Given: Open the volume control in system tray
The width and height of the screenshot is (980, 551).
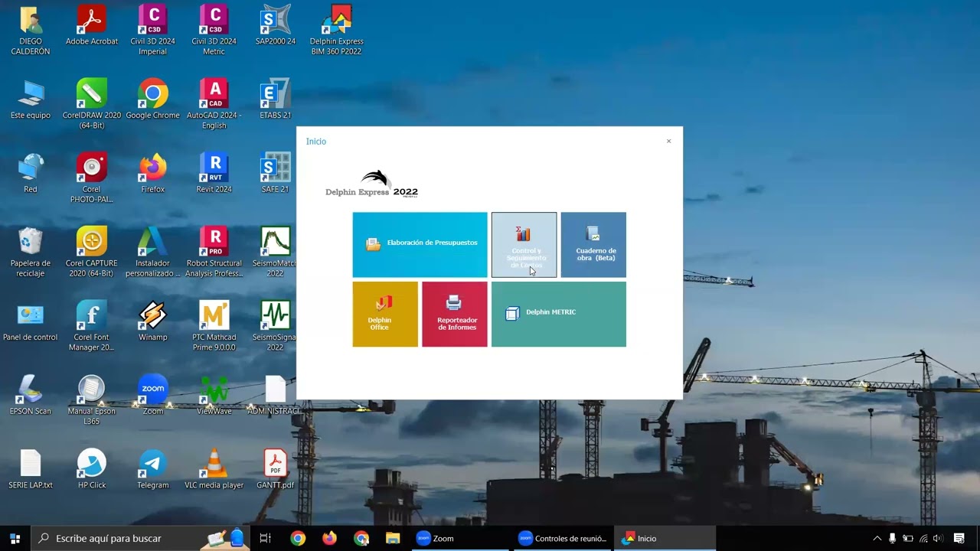Looking at the screenshot, I should [939, 539].
